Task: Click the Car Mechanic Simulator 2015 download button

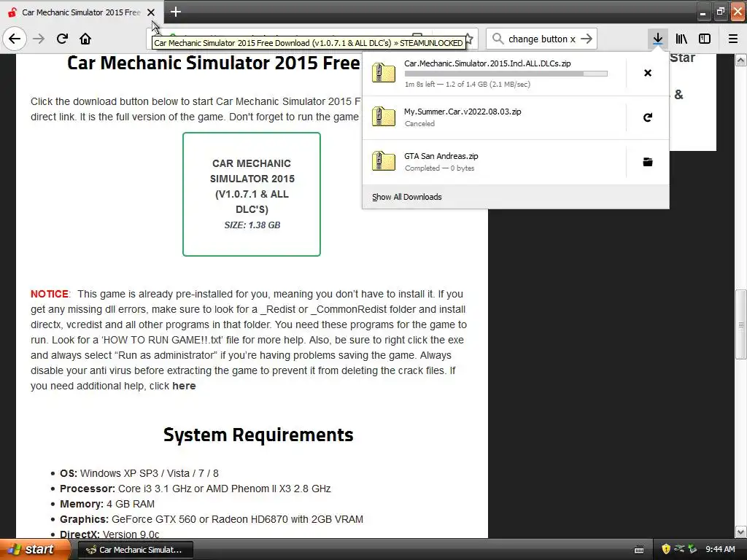Action: click(252, 194)
